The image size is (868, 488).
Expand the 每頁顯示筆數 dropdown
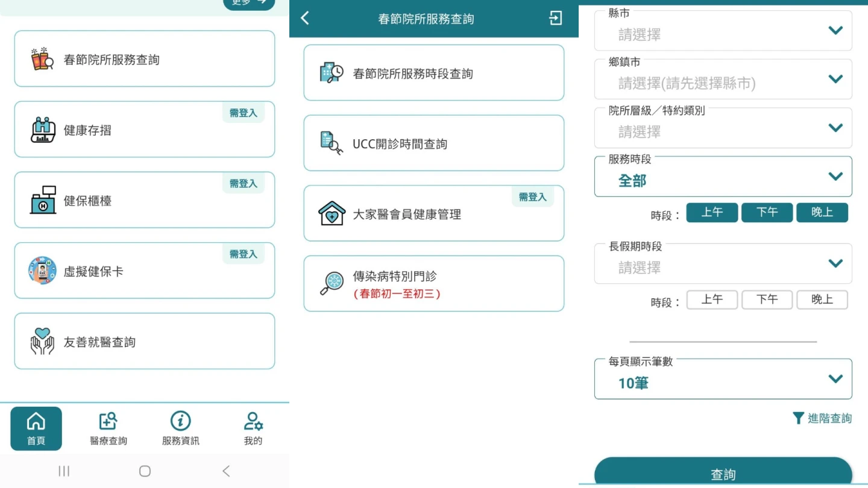coord(835,379)
